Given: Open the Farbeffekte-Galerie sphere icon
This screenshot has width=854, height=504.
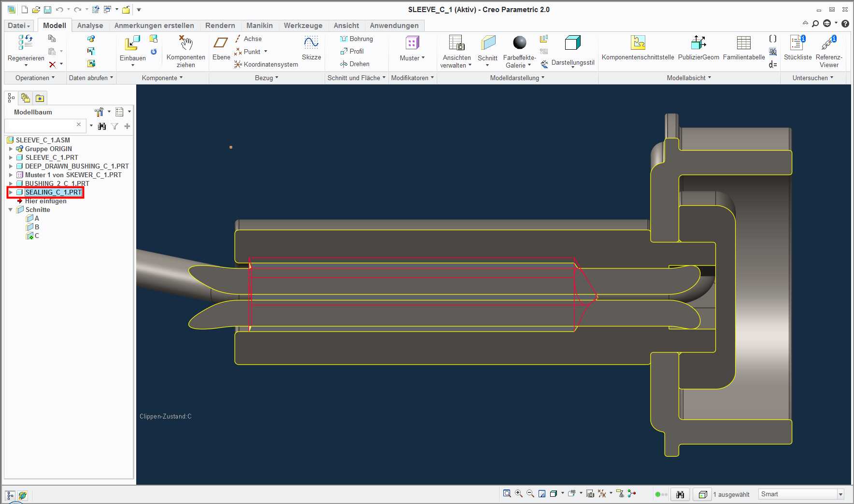Looking at the screenshot, I should [519, 43].
